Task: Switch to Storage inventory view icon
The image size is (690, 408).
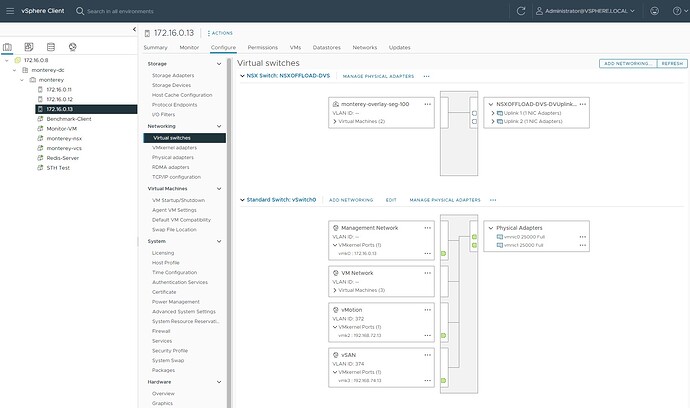Action: point(50,46)
